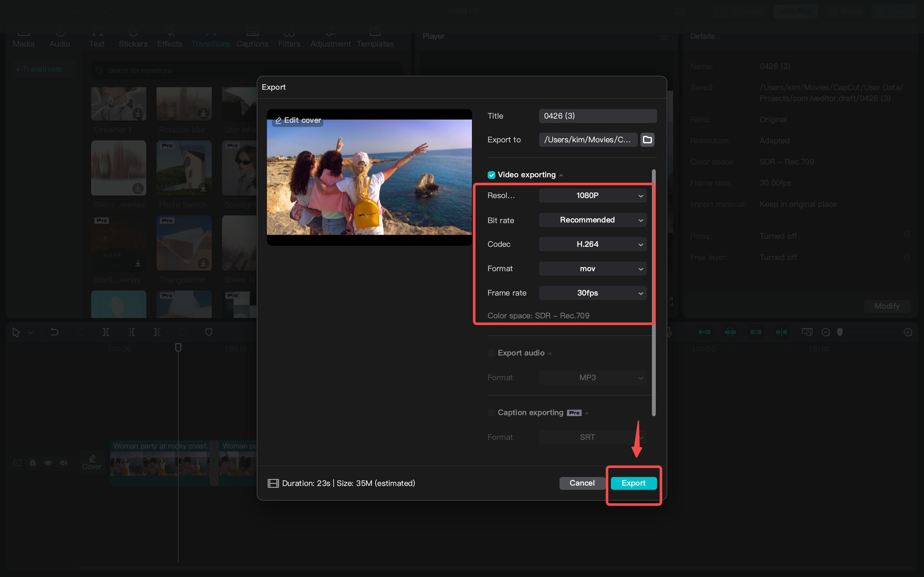Select the Audio tool
This screenshot has width=924, height=577.
60,36
